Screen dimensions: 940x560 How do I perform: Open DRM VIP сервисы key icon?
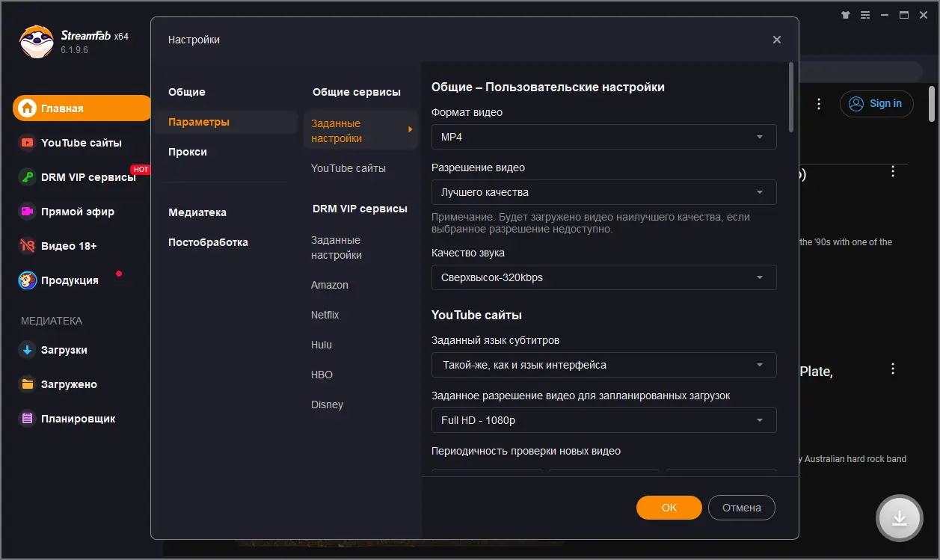28,177
